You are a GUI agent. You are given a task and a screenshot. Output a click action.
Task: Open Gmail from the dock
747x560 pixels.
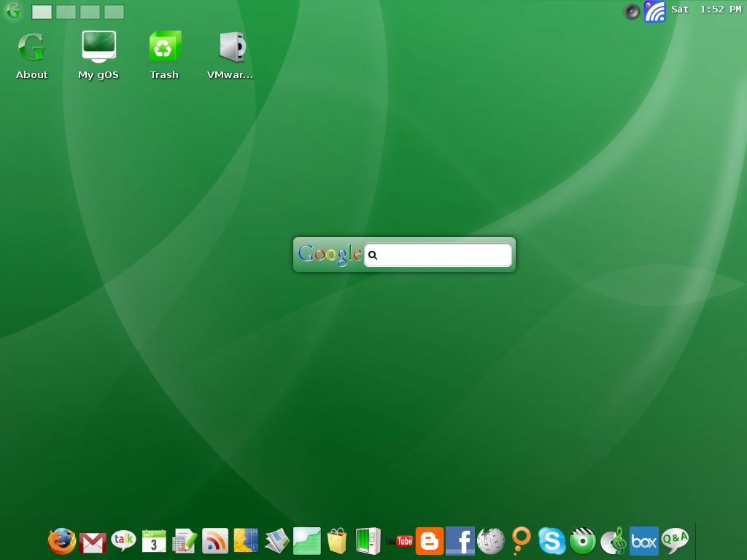pyautogui.click(x=93, y=542)
